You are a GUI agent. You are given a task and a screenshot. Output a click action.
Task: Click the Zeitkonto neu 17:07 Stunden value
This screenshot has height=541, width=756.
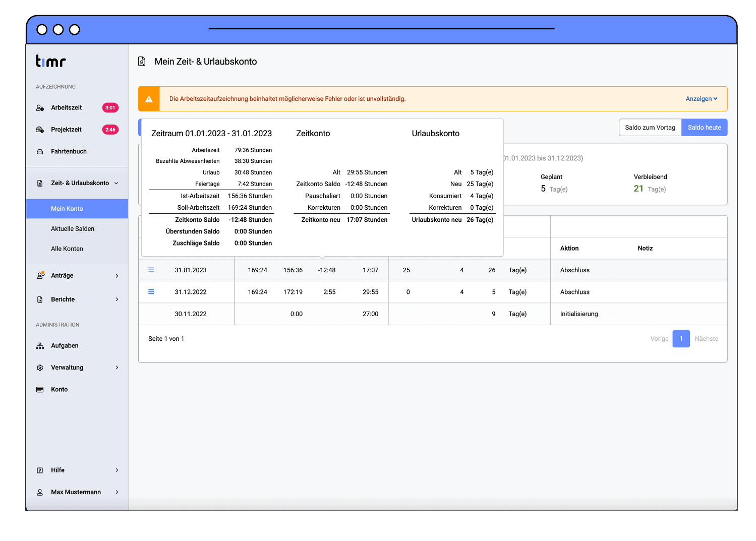tap(367, 220)
